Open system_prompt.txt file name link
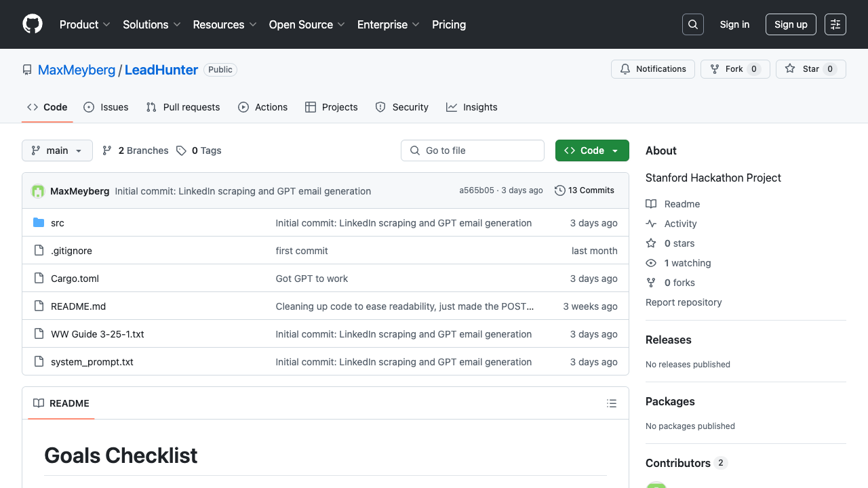The height and width of the screenshot is (488, 868). [92, 362]
